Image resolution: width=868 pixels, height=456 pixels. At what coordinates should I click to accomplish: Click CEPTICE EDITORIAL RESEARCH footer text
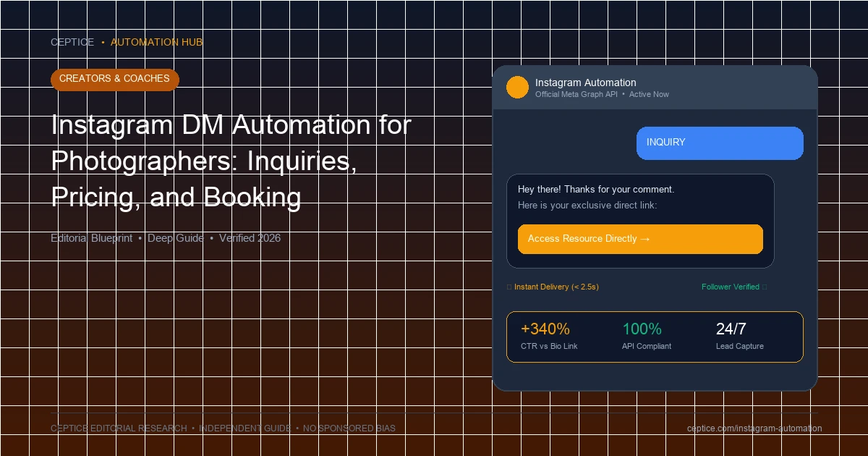click(119, 428)
